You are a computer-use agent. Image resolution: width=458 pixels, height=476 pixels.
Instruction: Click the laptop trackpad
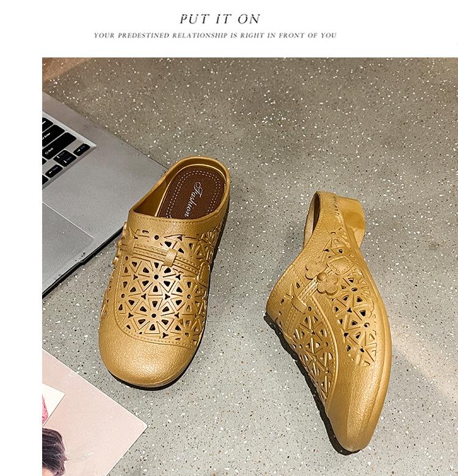click(65, 235)
